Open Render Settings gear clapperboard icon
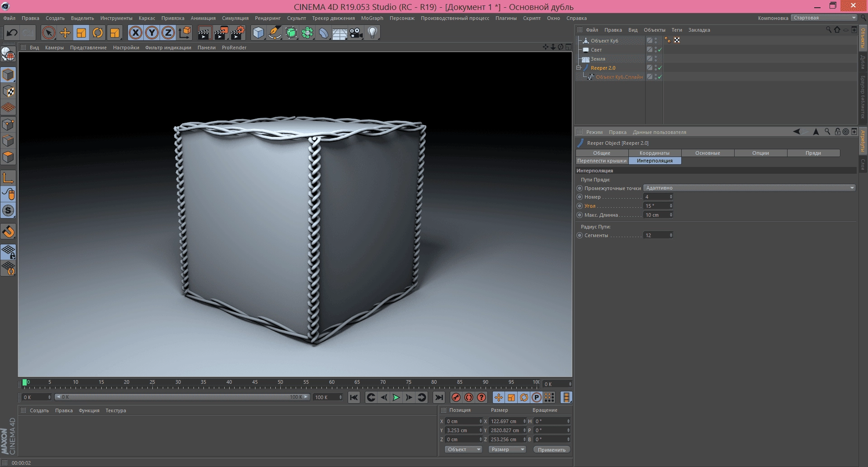 pyautogui.click(x=238, y=33)
